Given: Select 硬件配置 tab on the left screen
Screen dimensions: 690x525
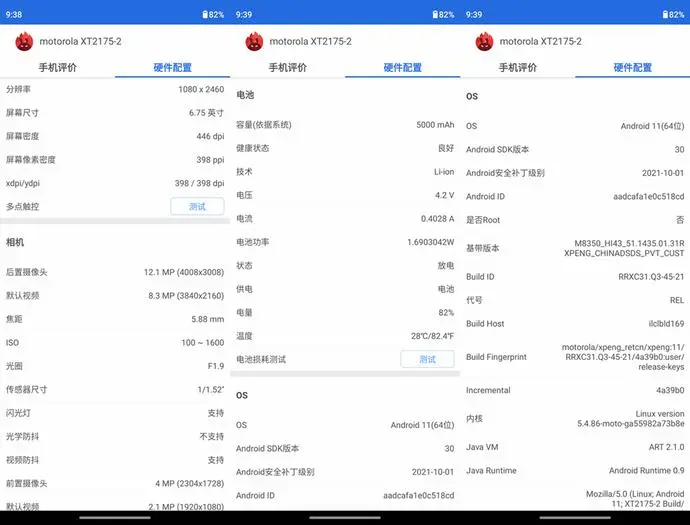Looking at the screenshot, I should click(x=172, y=67).
